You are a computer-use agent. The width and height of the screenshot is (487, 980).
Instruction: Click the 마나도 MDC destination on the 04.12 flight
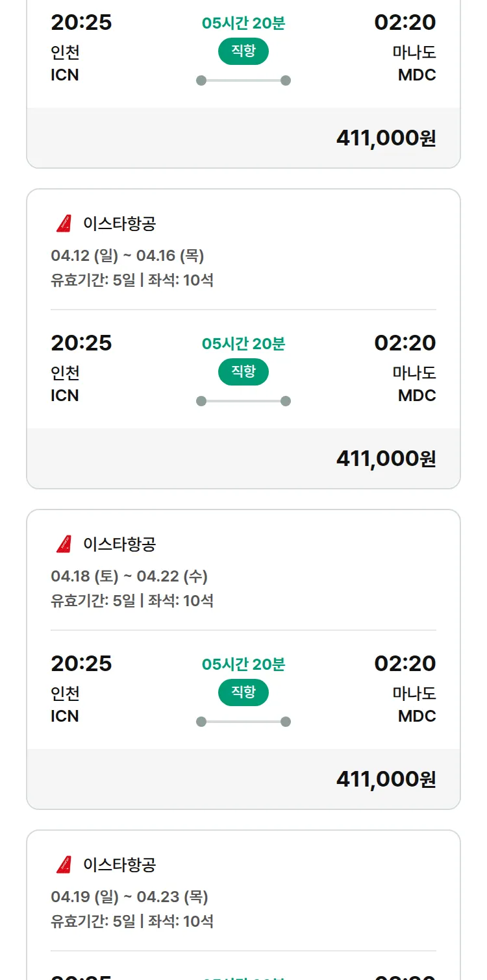pos(415,384)
